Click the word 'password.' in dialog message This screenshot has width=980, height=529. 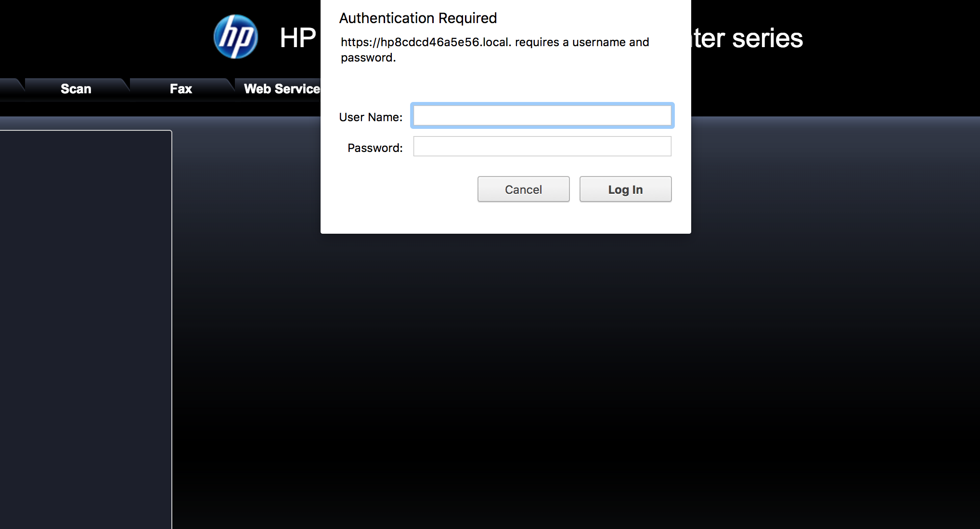[x=368, y=58]
